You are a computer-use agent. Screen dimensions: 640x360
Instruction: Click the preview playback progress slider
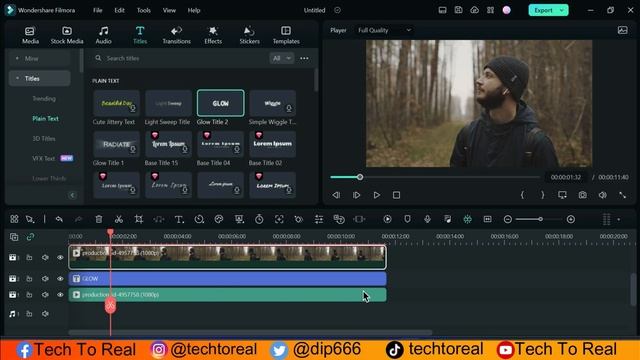435,177
